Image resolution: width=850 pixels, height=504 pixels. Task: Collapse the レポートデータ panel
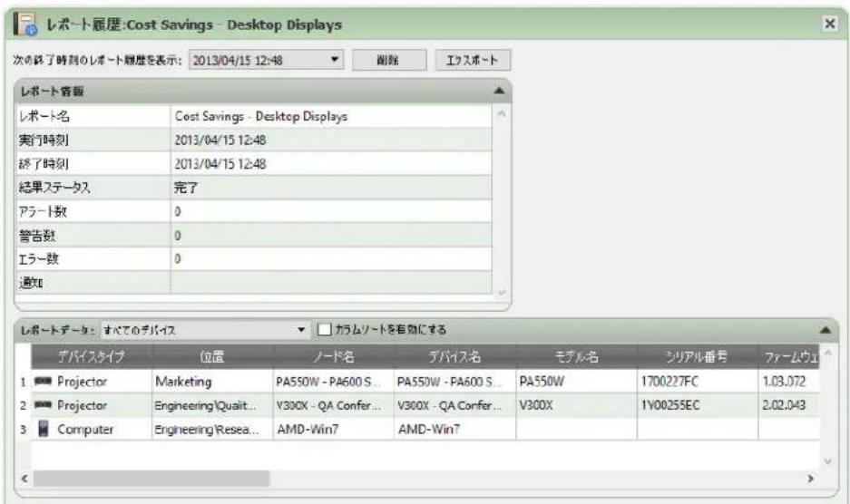[826, 329]
